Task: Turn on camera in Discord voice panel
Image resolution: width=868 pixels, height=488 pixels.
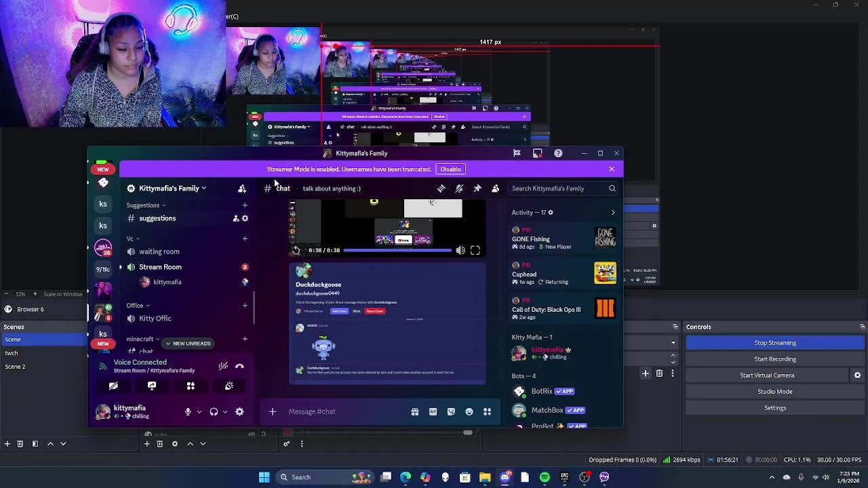Action: pos(113,386)
